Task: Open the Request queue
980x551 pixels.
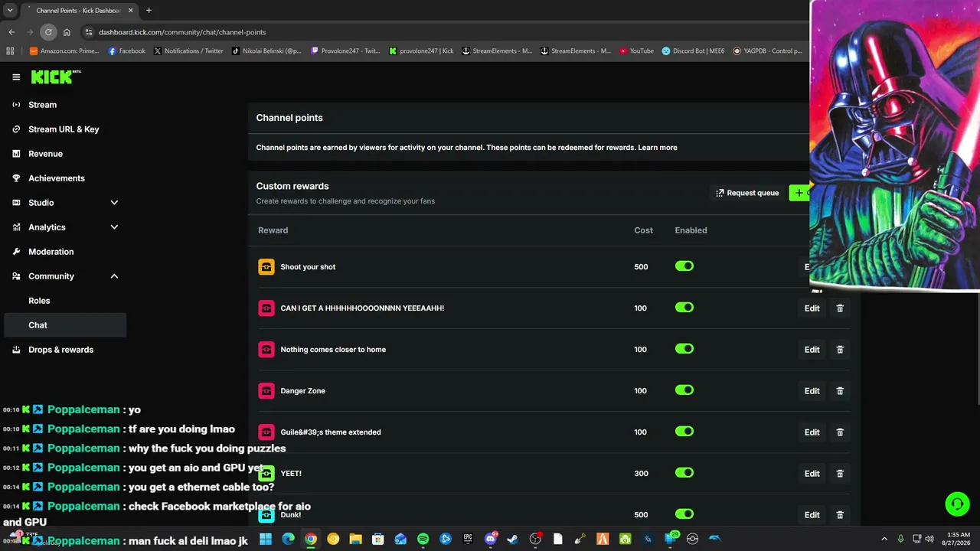Action: (747, 193)
